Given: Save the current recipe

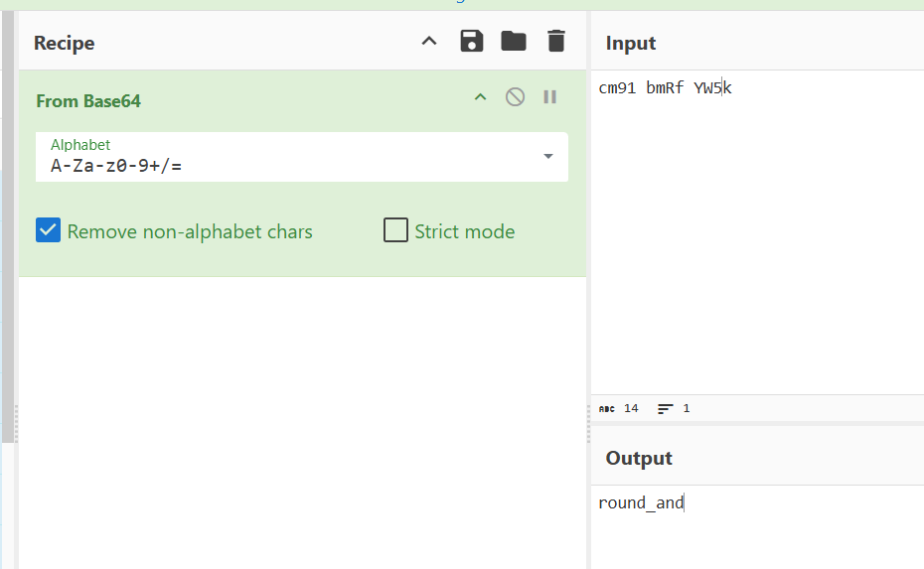Looking at the screenshot, I should [x=471, y=42].
